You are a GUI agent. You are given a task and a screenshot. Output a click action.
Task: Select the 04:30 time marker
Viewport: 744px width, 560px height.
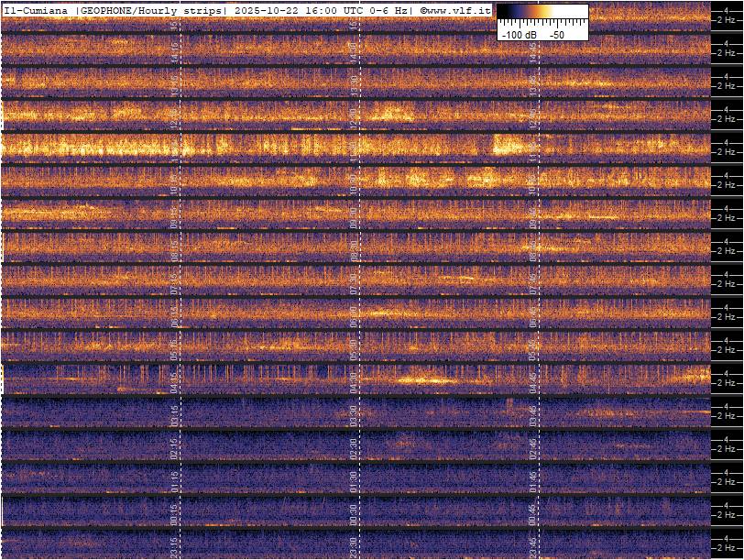pyautogui.click(x=355, y=379)
